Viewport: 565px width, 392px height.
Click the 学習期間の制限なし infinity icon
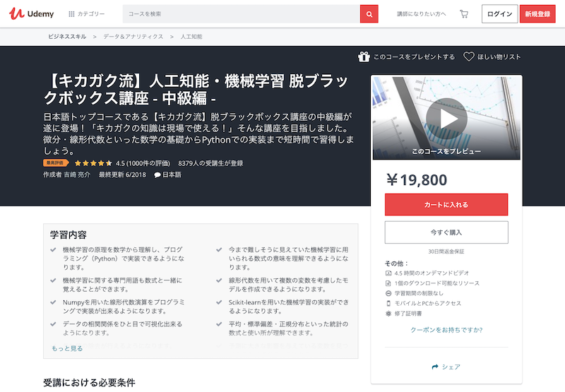[x=388, y=293]
